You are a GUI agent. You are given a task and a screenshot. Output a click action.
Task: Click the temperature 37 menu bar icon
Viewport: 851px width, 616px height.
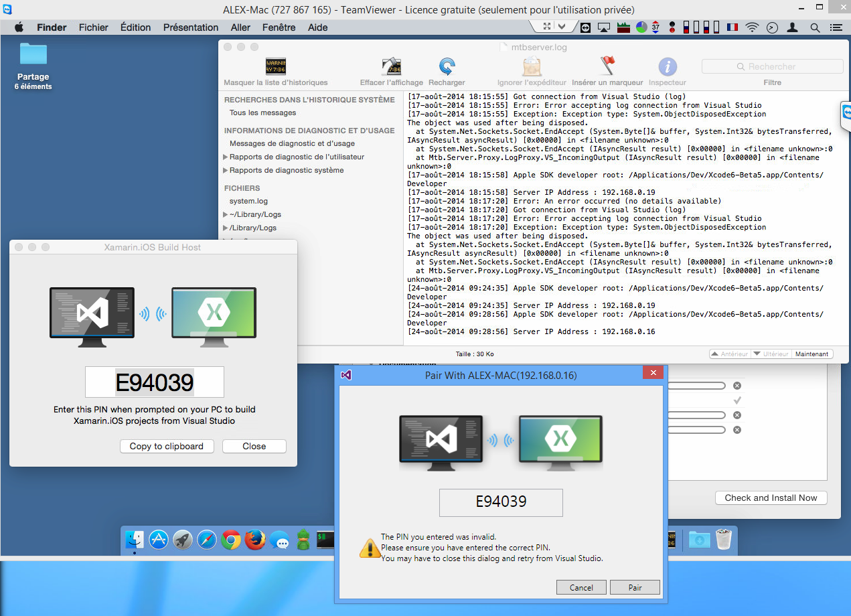pyautogui.click(x=655, y=27)
